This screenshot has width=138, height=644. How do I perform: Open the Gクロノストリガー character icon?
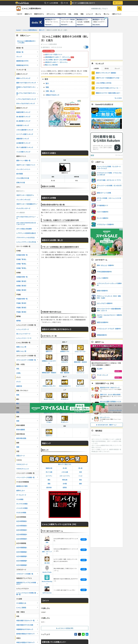coord(80,348)
